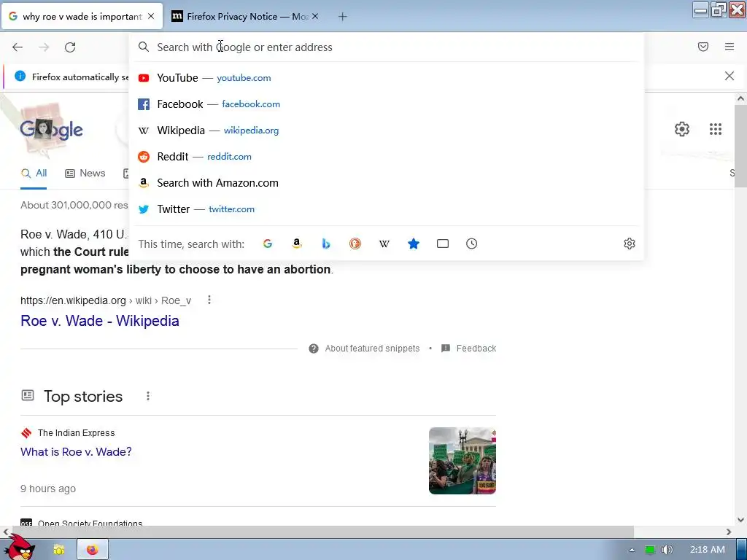Search this time with DuckDuckGo
Viewport: 747px width, 560px height.
355,244
